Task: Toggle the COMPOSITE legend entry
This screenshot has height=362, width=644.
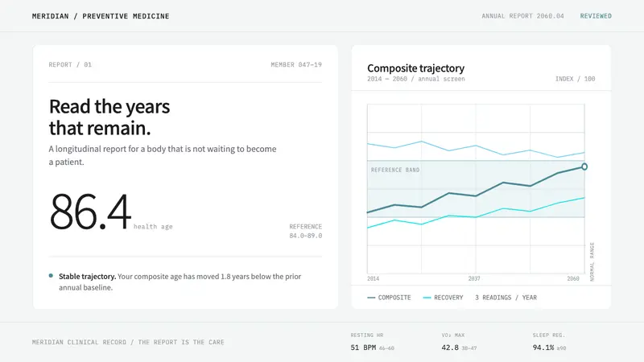Action: 389,298
